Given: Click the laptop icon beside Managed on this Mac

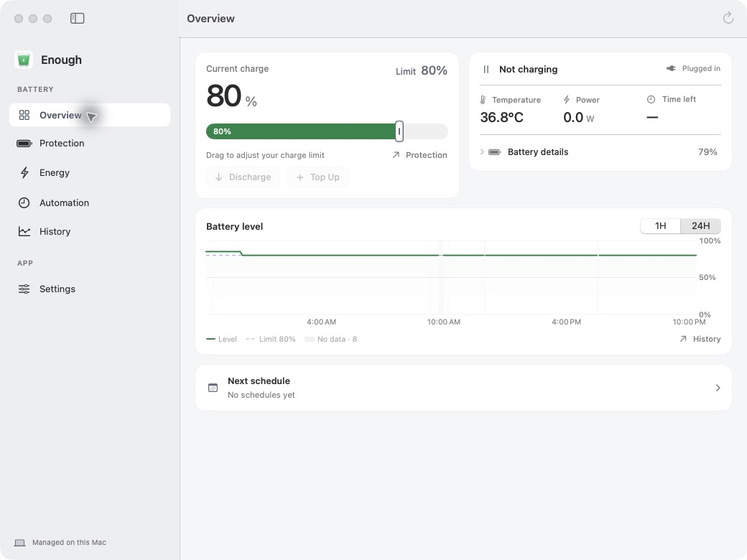Looking at the screenshot, I should (19, 543).
